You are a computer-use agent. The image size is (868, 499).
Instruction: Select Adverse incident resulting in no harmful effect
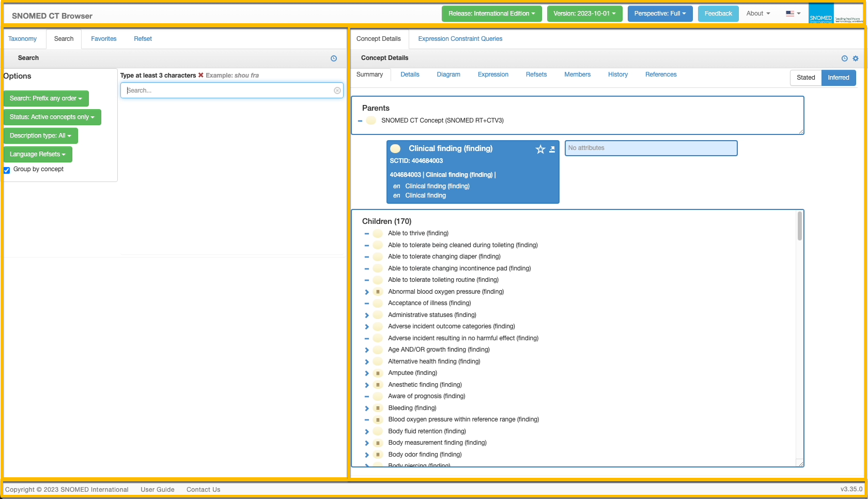(x=463, y=338)
